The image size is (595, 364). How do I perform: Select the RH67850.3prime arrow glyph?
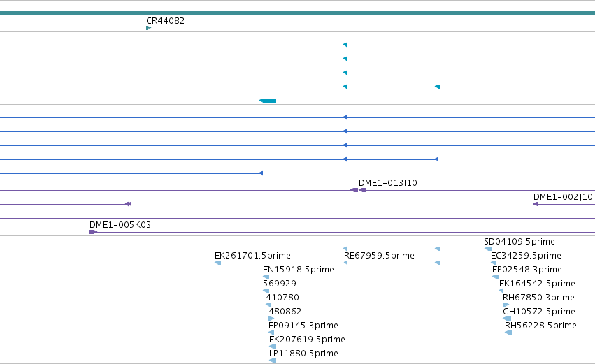[506, 305]
